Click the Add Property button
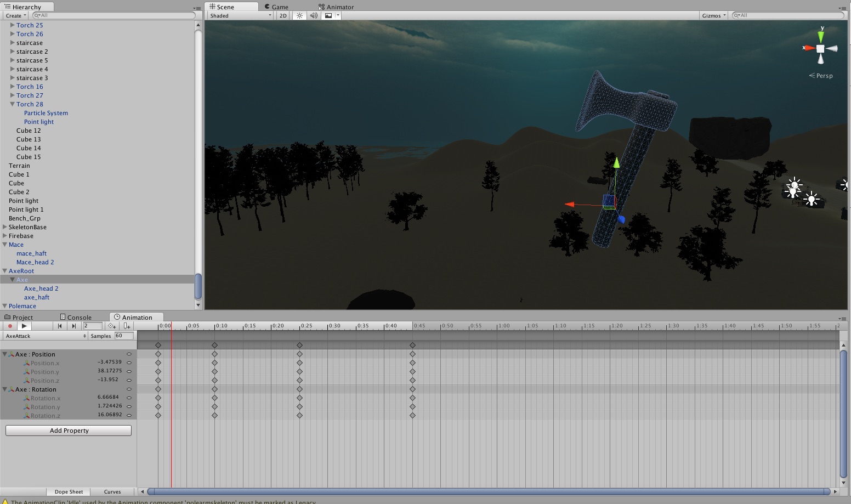851x504 pixels. (69, 431)
